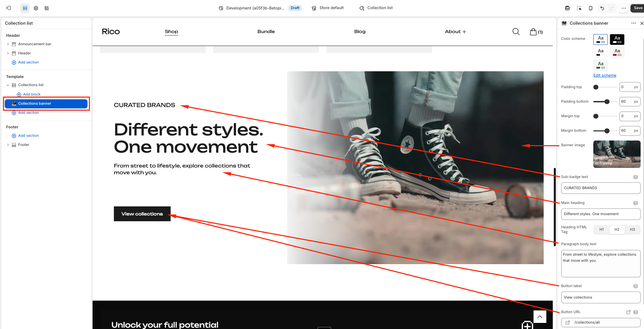This screenshot has width=644, height=329.
Task: Select Collections banner in sidebar
Action: click(46, 104)
